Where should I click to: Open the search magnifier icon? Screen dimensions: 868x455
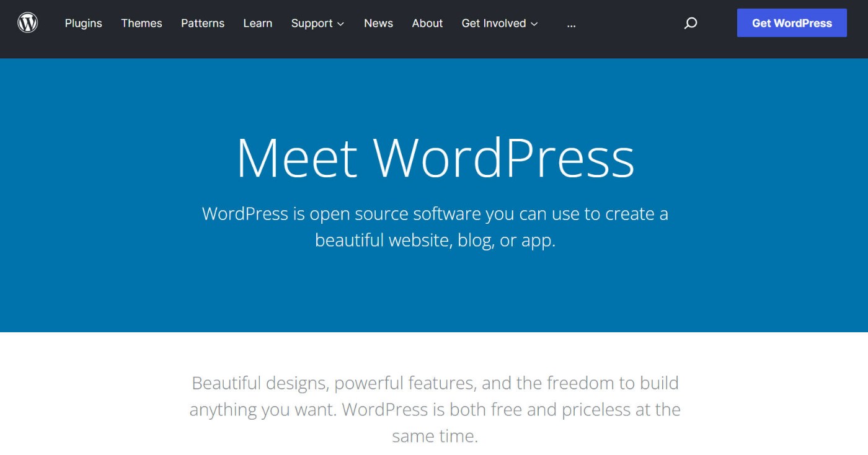[x=691, y=24]
